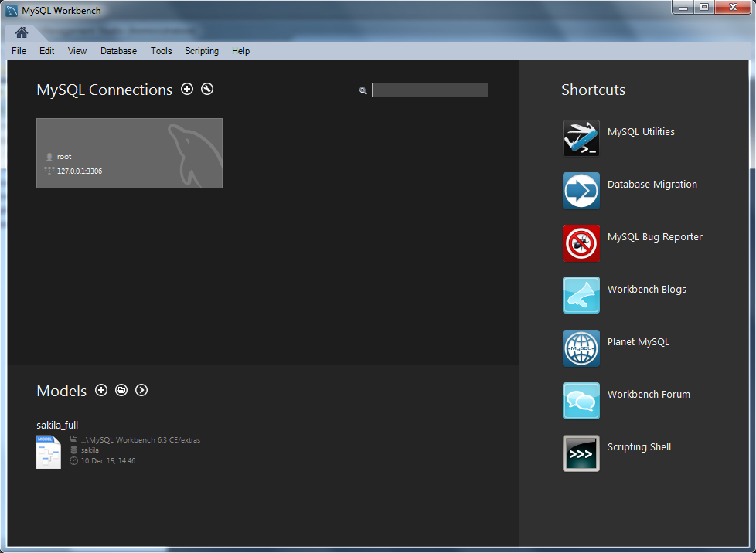Open the Home tab icon
Image resolution: width=756 pixels, height=553 pixels.
[21, 32]
